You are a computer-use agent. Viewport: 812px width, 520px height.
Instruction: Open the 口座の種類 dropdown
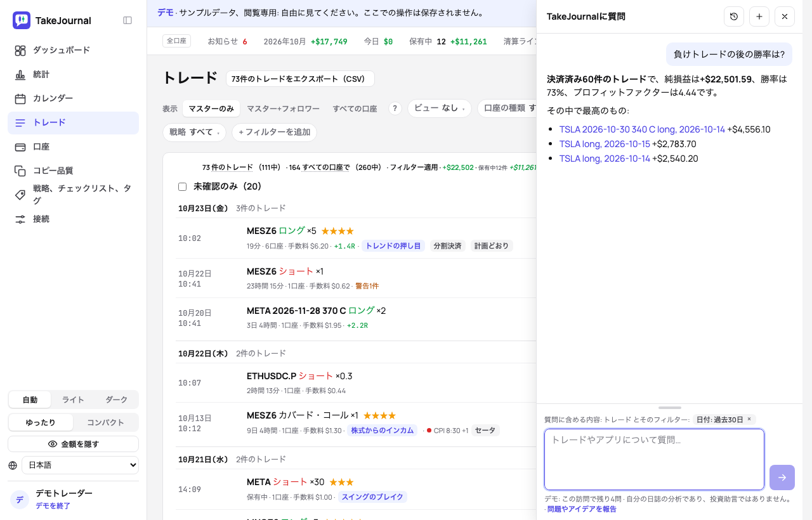tap(507, 108)
